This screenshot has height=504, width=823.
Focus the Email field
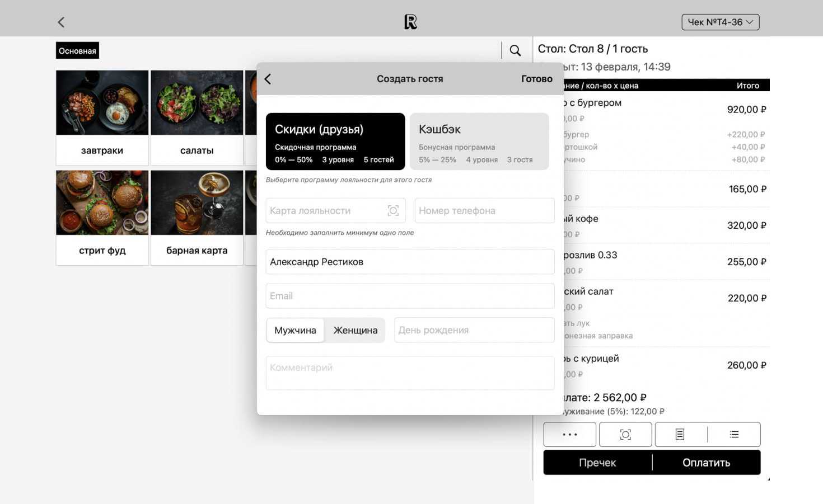[x=410, y=296]
